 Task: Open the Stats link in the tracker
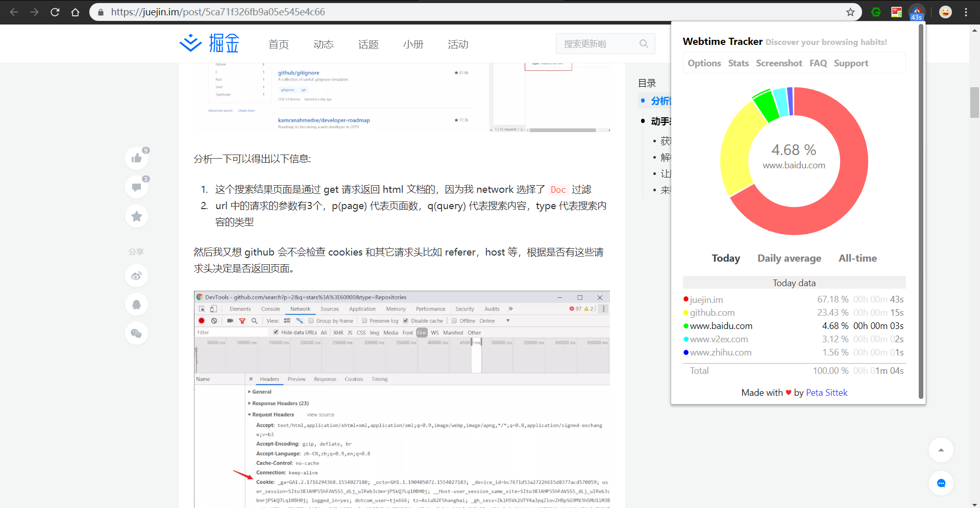point(739,63)
